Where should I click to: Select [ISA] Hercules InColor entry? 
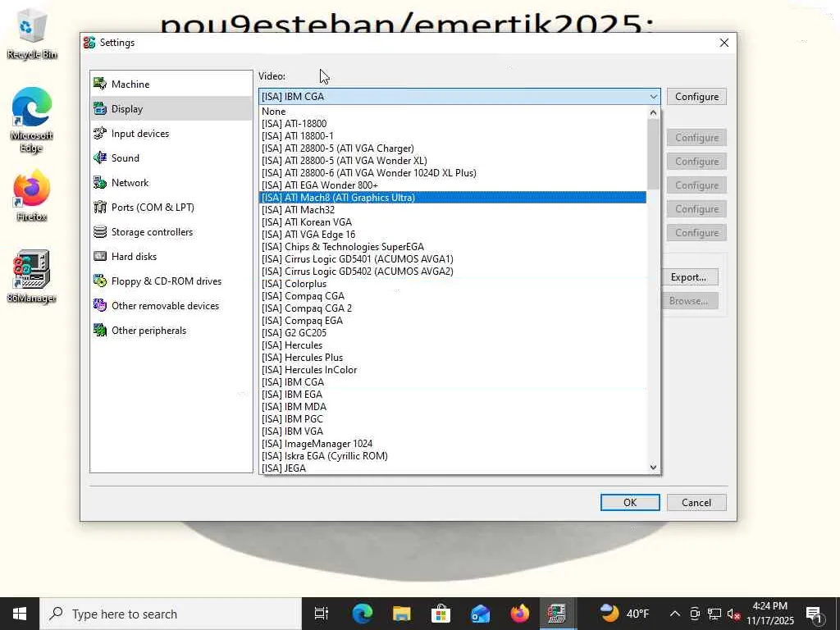pos(453,370)
